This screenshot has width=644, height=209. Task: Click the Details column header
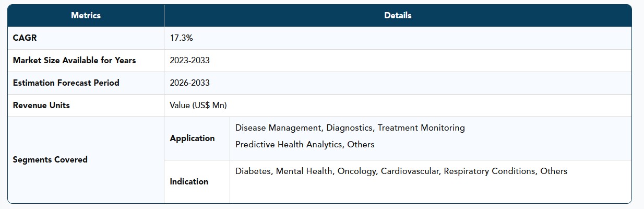(x=398, y=16)
